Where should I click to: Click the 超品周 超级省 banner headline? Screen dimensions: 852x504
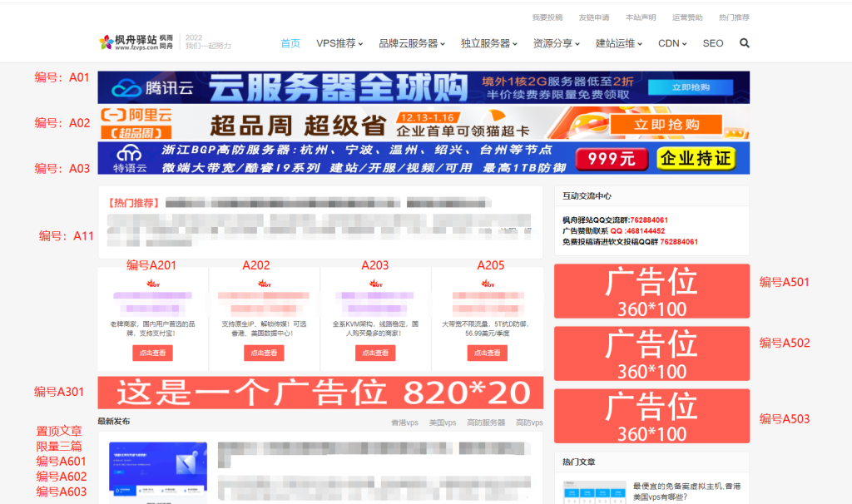(x=298, y=126)
